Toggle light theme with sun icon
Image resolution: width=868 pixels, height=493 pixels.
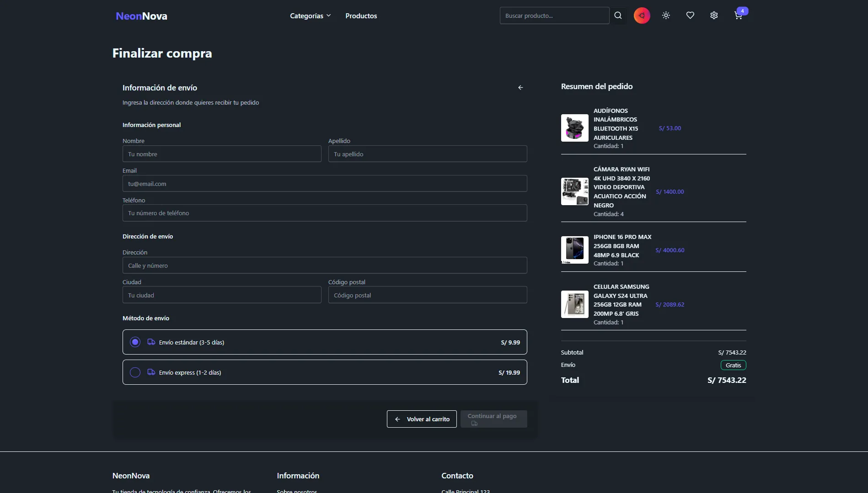click(666, 16)
